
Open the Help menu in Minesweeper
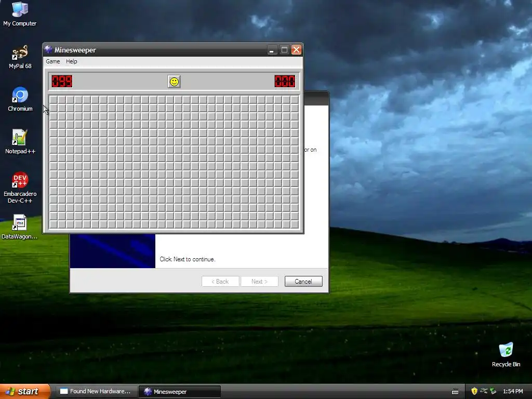point(72,61)
